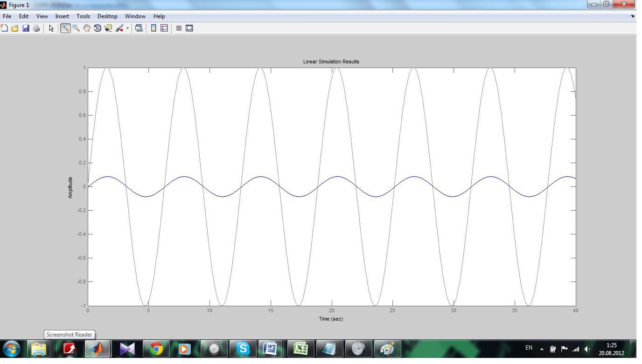Click the Screenshot Reader taskbar icon

(69, 349)
